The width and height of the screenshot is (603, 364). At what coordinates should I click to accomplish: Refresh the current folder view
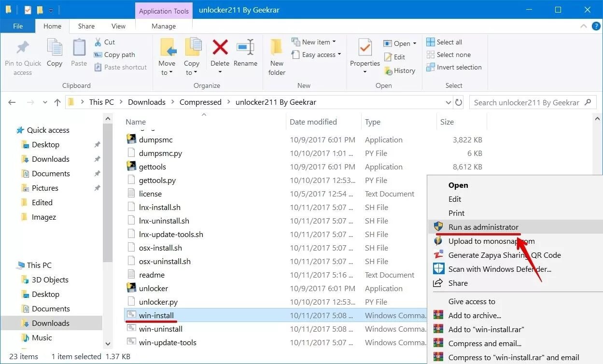pos(458,102)
